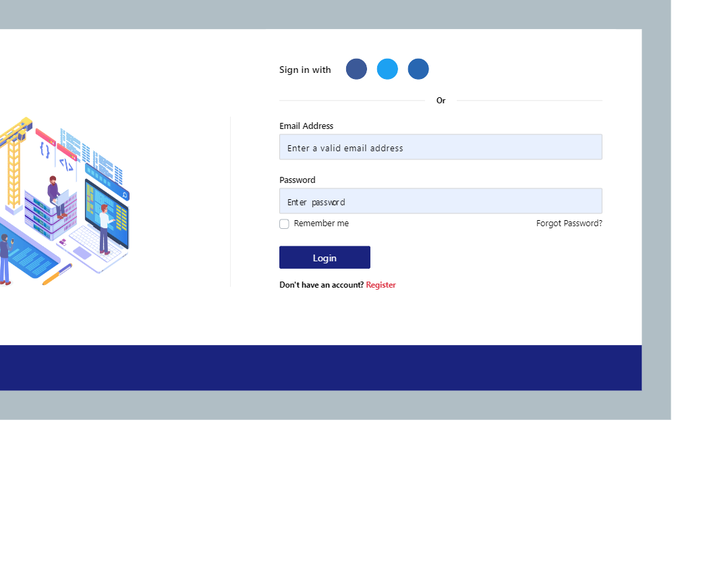
Task: Click the dark navy footer bar
Action: [320, 367]
